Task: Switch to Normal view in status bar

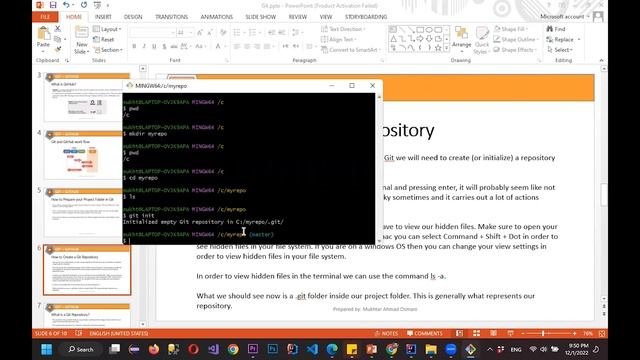Action: click(x=460, y=333)
